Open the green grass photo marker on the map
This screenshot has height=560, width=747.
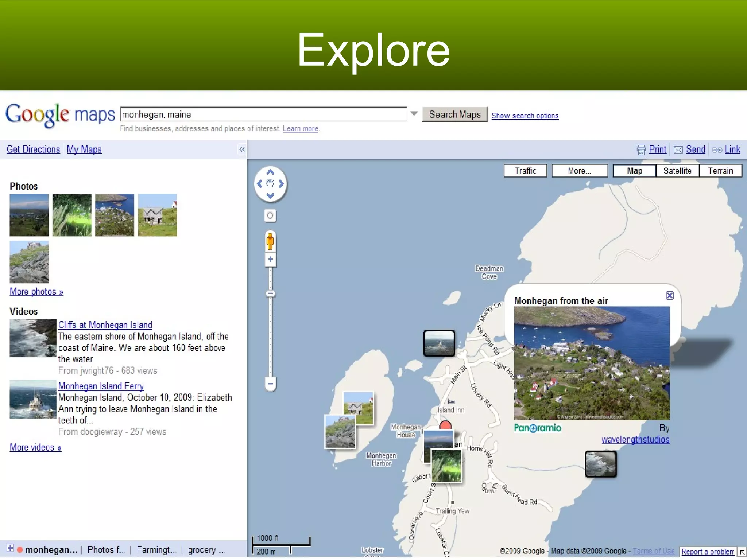point(446,466)
